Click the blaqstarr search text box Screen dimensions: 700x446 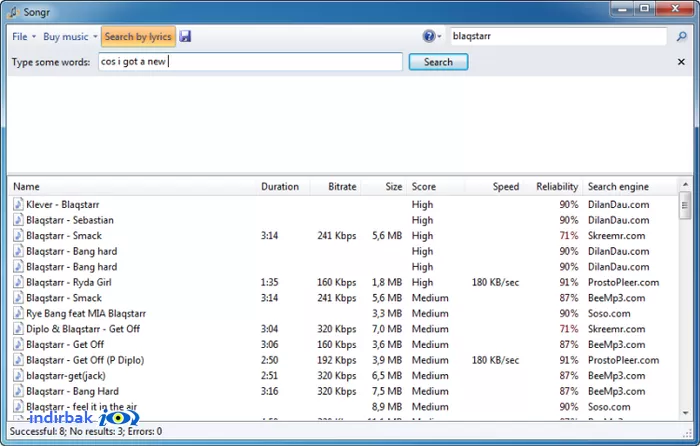tap(558, 36)
